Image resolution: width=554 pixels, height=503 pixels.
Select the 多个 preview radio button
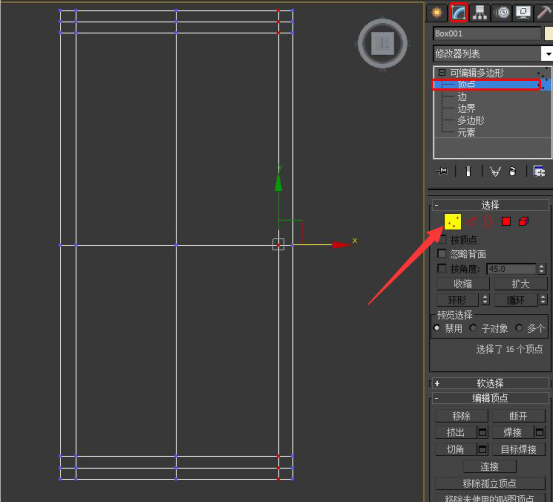pyautogui.click(x=519, y=328)
